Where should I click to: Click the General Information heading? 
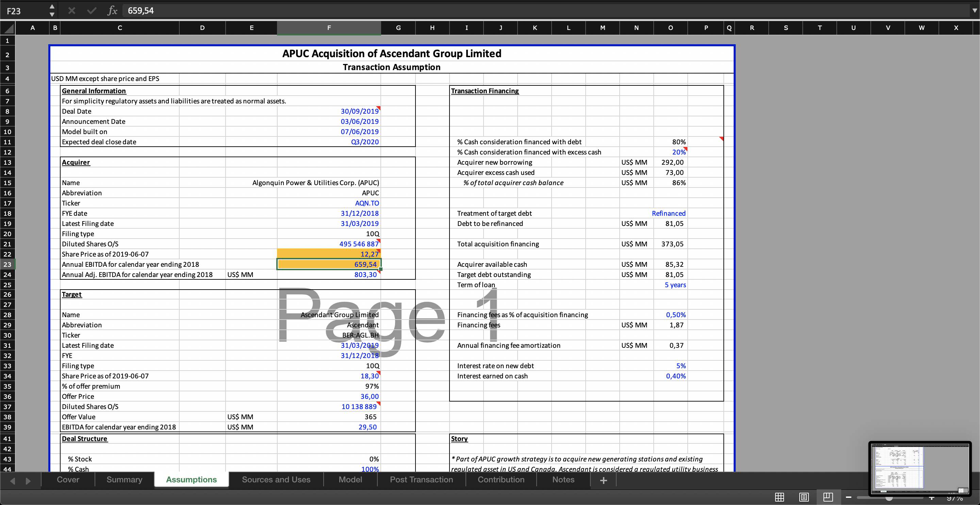pos(94,91)
